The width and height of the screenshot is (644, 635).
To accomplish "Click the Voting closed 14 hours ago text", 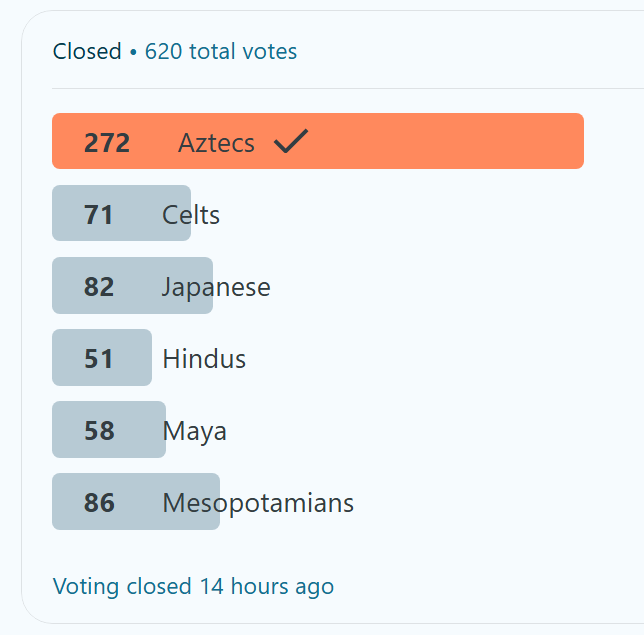I will pyautogui.click(x=193, y=586).
